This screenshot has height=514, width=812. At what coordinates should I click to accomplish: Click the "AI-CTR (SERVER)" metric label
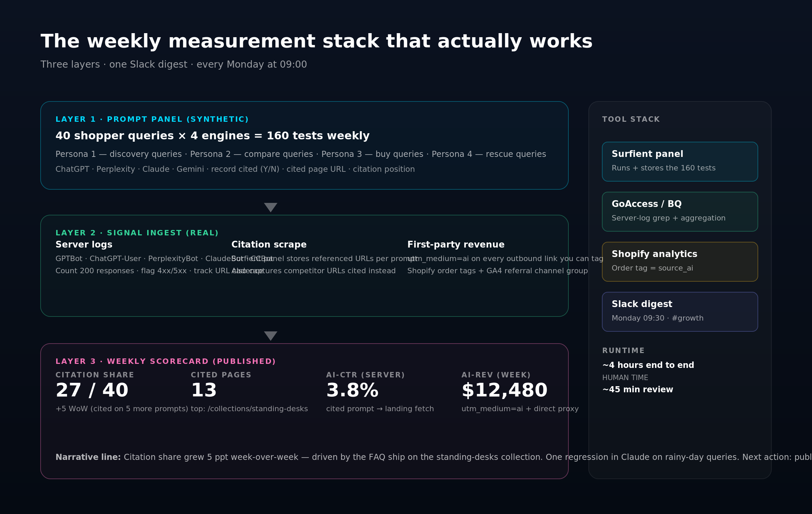[365, 375]
